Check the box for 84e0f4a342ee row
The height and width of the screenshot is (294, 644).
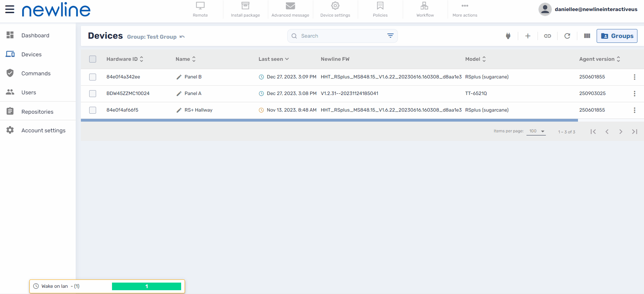click(93, 77)
